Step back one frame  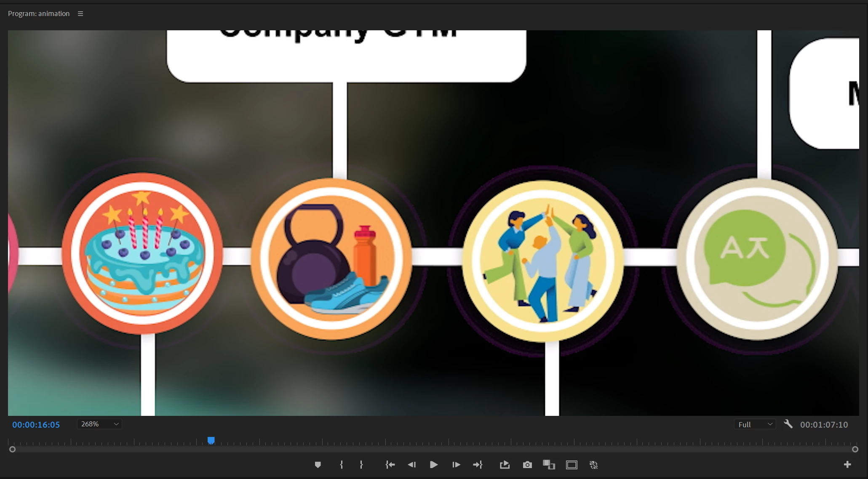(x=412, y=465)
